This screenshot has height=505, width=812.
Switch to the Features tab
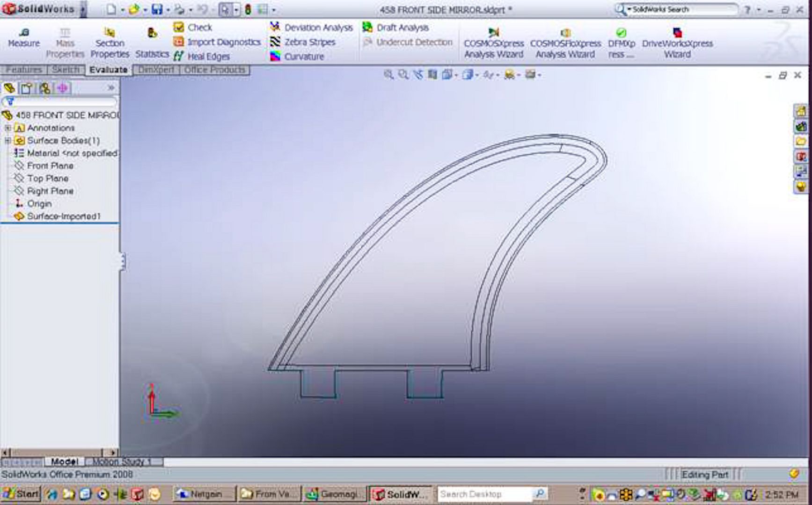[24, 70]
